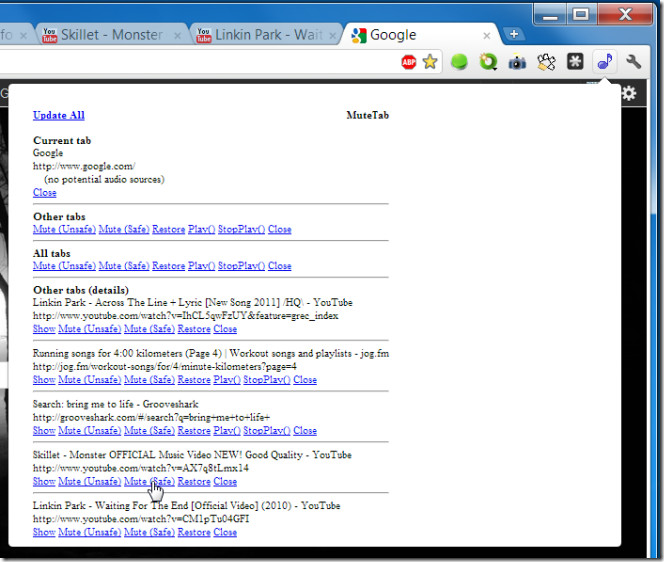Click Mute (Unsafe) under Other tabs

[64, 230]
